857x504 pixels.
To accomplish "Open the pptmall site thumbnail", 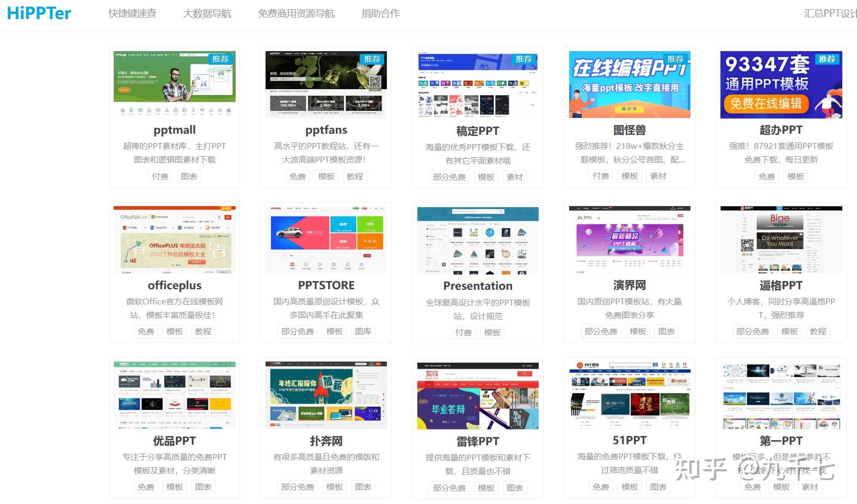I will point(175,84).
